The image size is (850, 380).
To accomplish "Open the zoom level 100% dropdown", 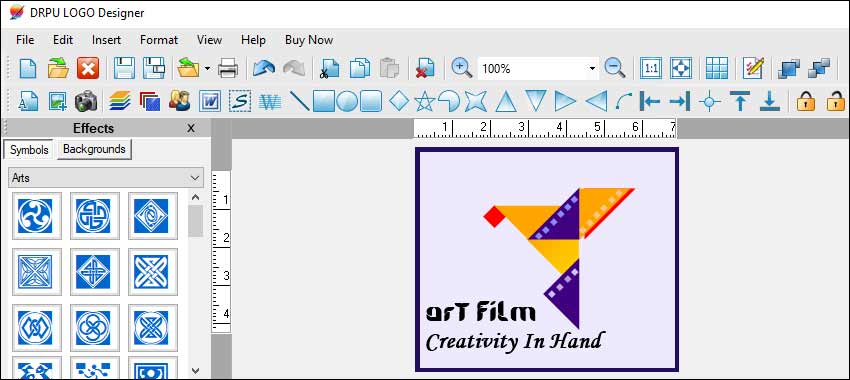I will [x=592, y=69].
